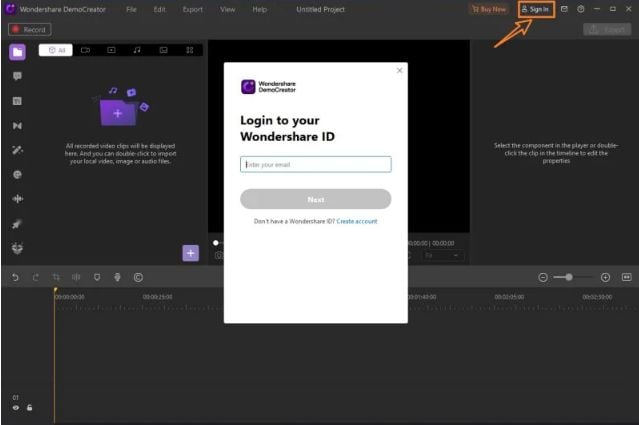Click the email input field

[x=316, y=165]
